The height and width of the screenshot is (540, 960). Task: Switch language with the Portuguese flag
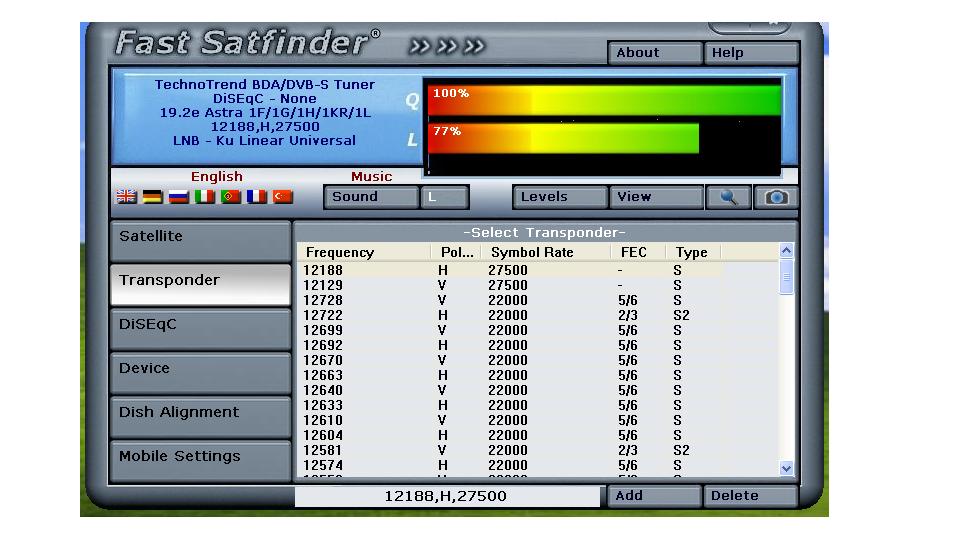(x=231, y=197)
